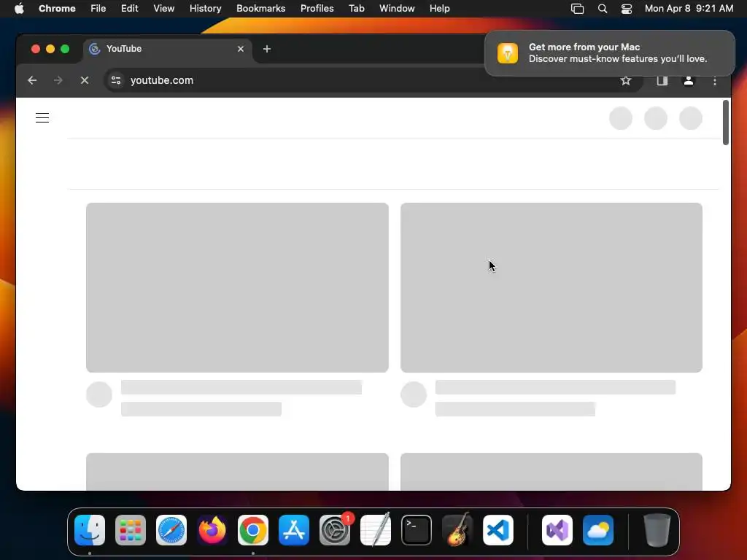The width and height of the screenshot is (747, 560).
Task: Open Launchpad from the Dock
Action: [x=131, y=530]
